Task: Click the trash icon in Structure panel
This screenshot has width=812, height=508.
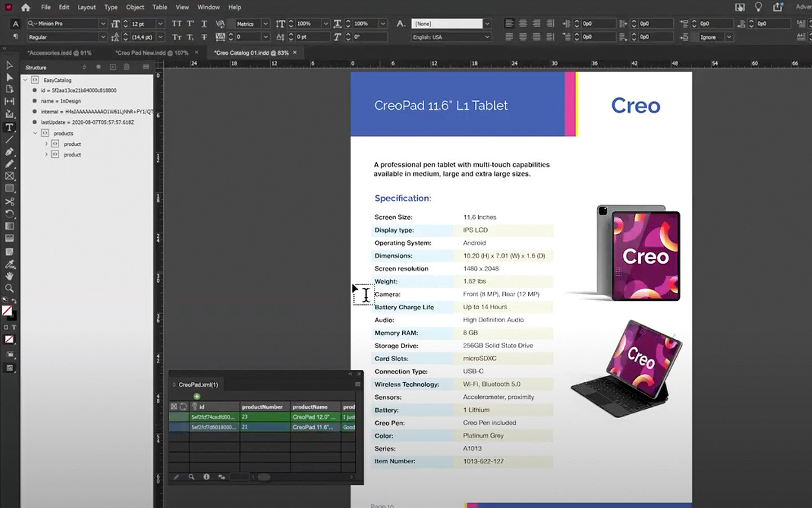Action: click(127, 67)
